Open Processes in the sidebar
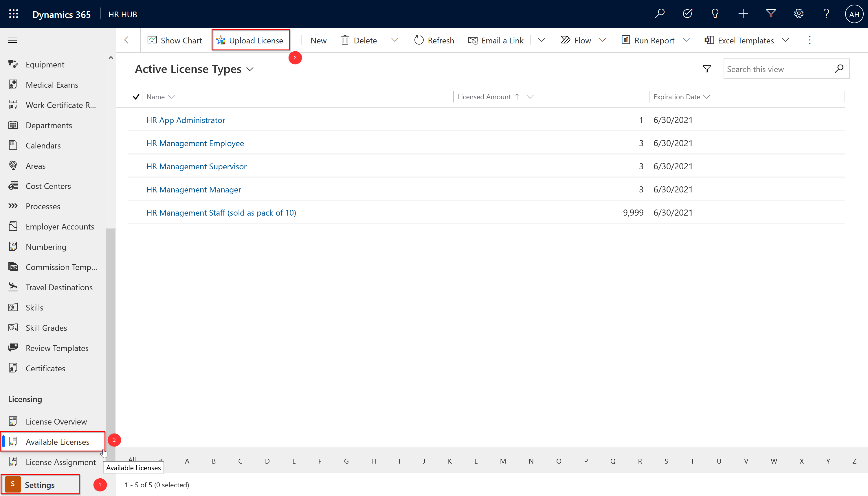The image size is (868, 496). (x=53, y=206)
